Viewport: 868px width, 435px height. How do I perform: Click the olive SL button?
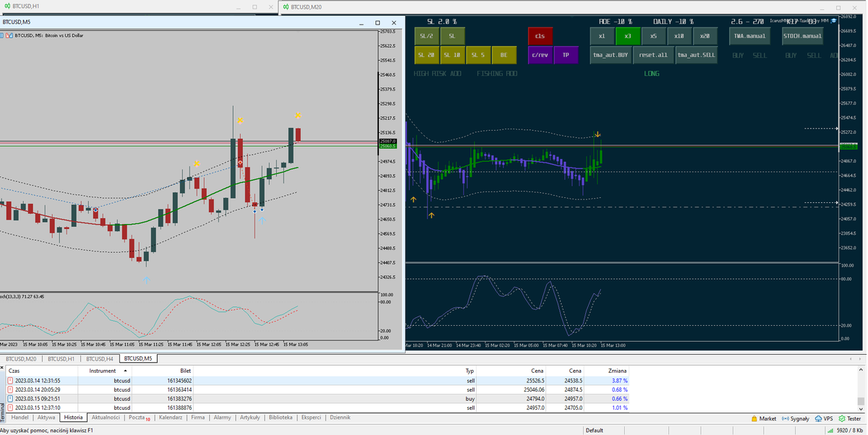pos(452,35)
